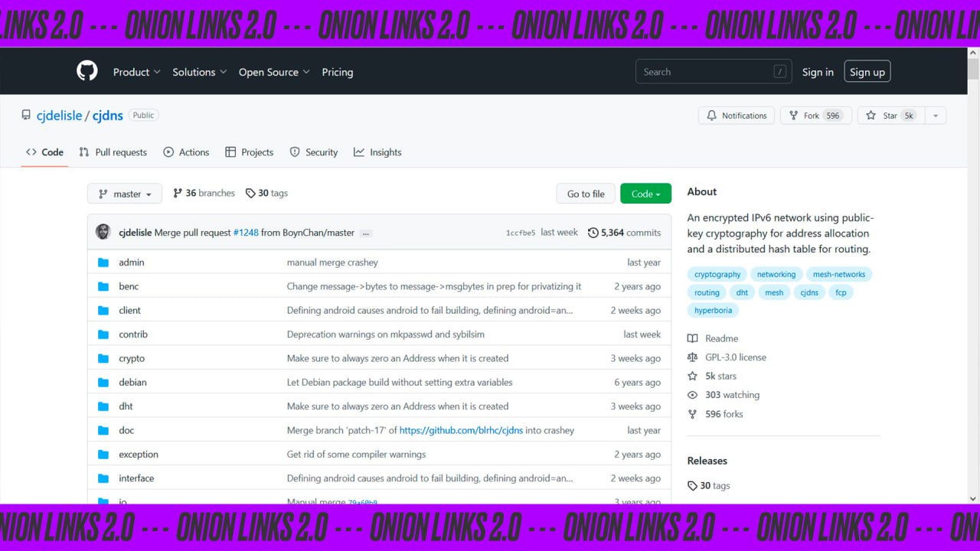Click the tags icon showing 30 tags

250,193
